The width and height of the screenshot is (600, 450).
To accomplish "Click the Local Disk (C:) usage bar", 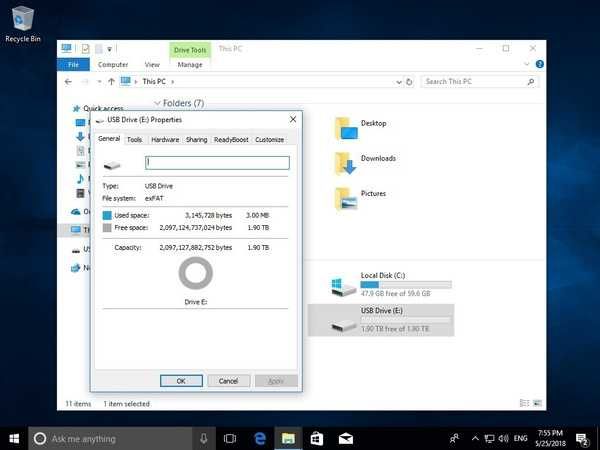I will click(x=406, y=285).
